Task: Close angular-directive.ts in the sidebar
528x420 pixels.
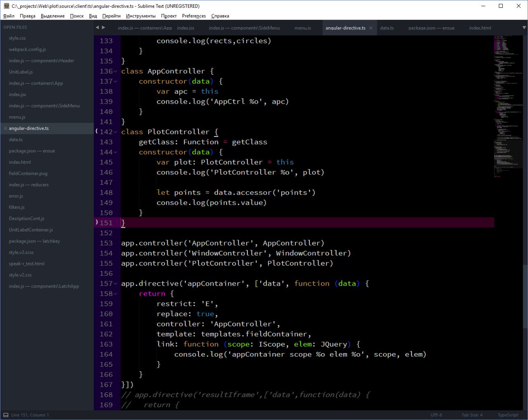Action: [5, 128]
